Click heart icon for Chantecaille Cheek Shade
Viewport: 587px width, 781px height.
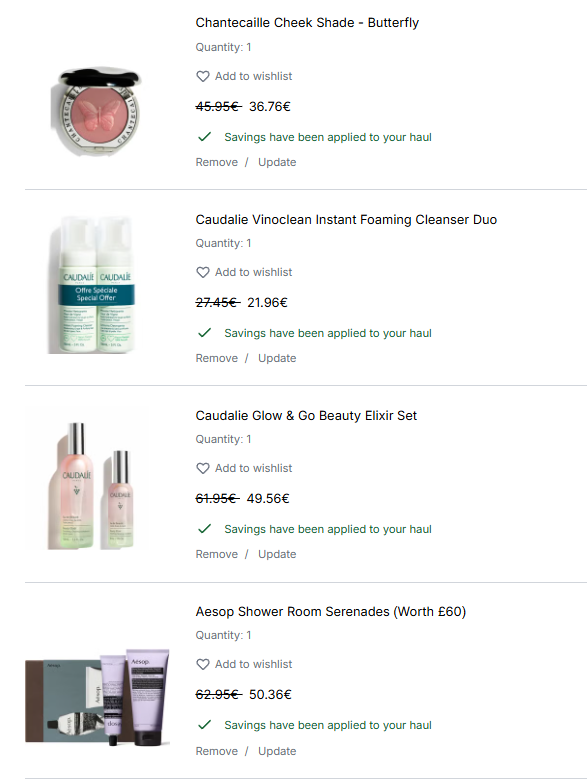(203, 76)
